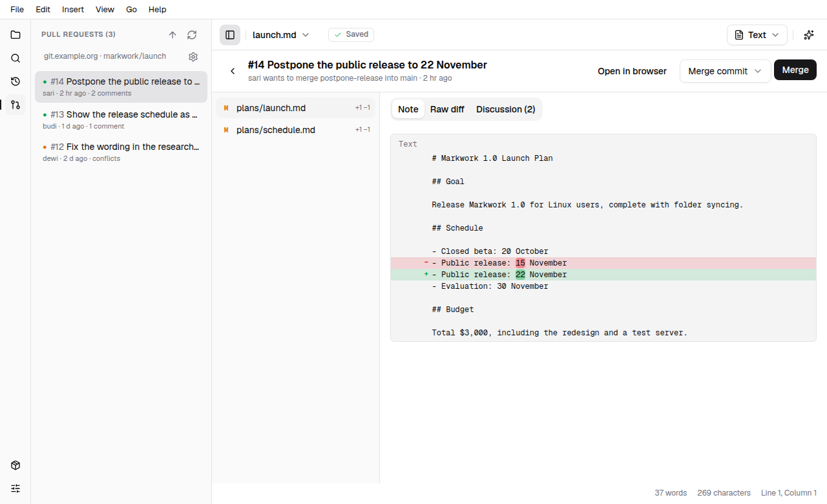This screenshot has height=504, width=827.
Task: Switch to the Discussion (2) tab
Action: pyautogui.click(x=506, y=109)
